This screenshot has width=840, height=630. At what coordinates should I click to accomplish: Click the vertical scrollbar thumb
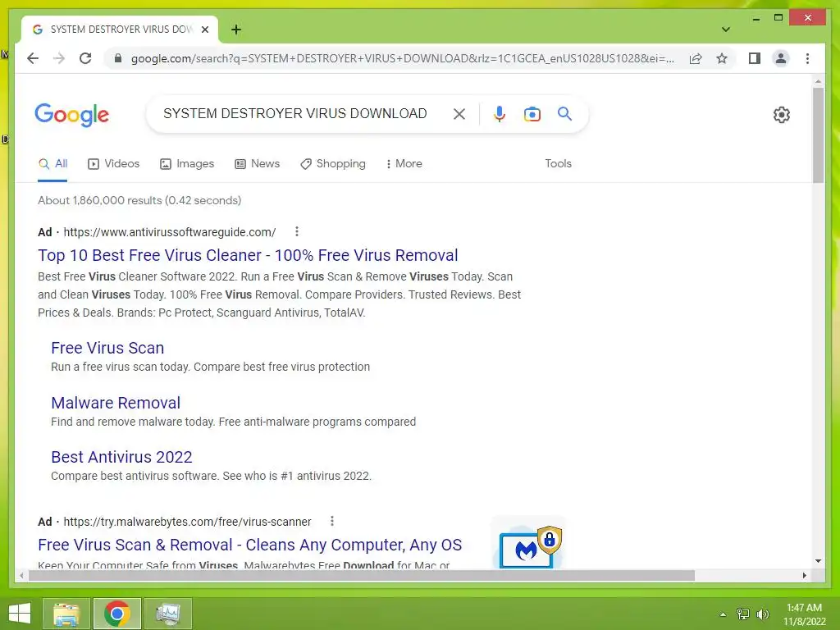click(818, 135)
